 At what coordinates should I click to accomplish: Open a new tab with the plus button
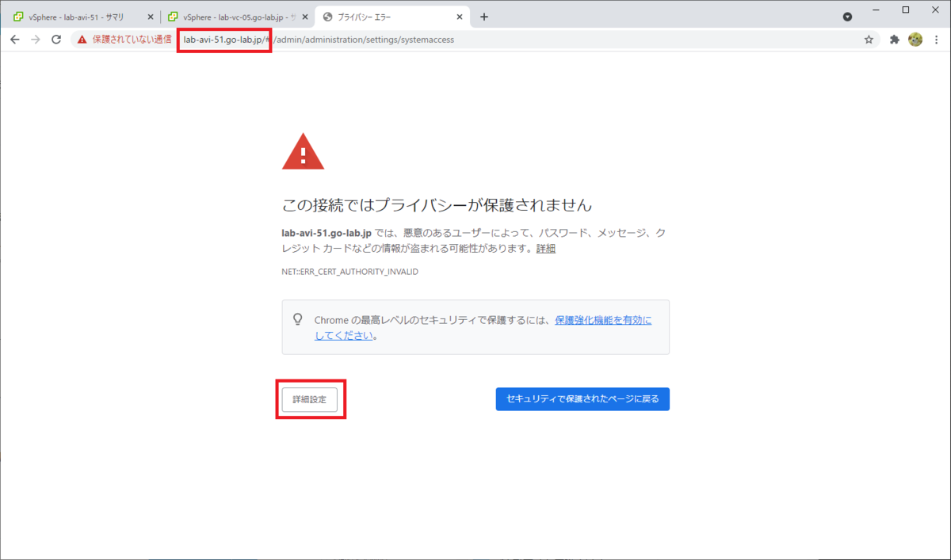click(x=483, y=16)
